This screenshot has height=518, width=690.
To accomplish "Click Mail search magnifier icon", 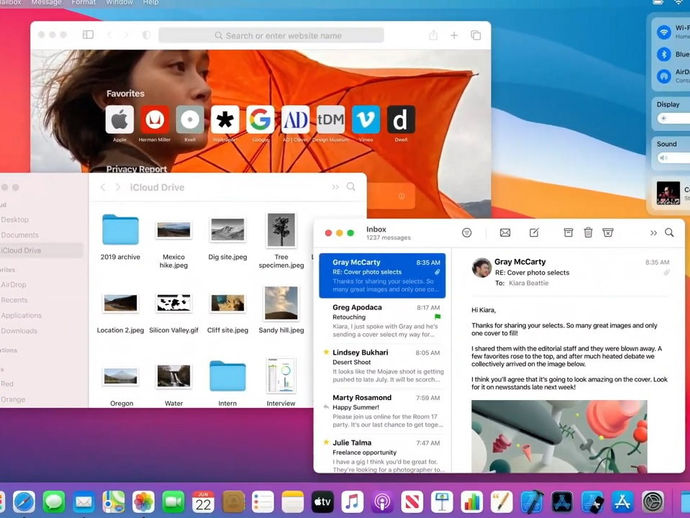I will click(669, 232).
